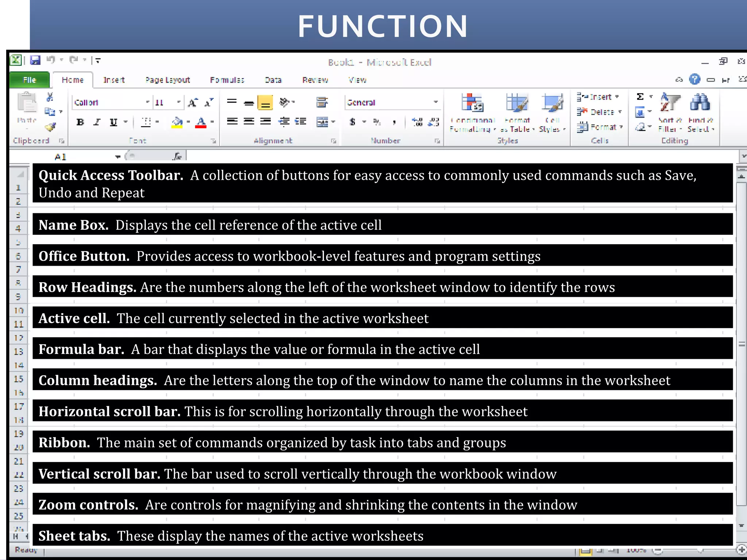
Task: Open the Page Layout tab
Action: pyautogui.click(x=167, y=80)
